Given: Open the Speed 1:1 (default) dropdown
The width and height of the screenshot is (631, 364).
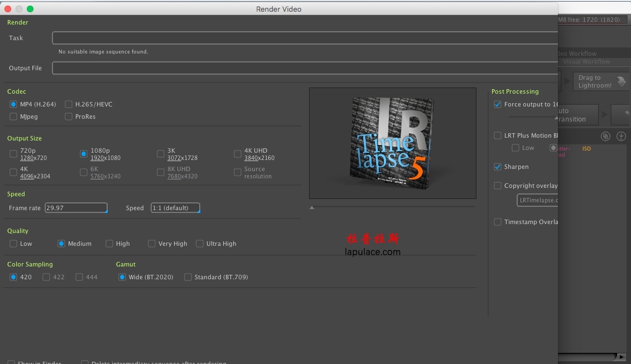Looking at the screenshot, I should click(175, 208).
